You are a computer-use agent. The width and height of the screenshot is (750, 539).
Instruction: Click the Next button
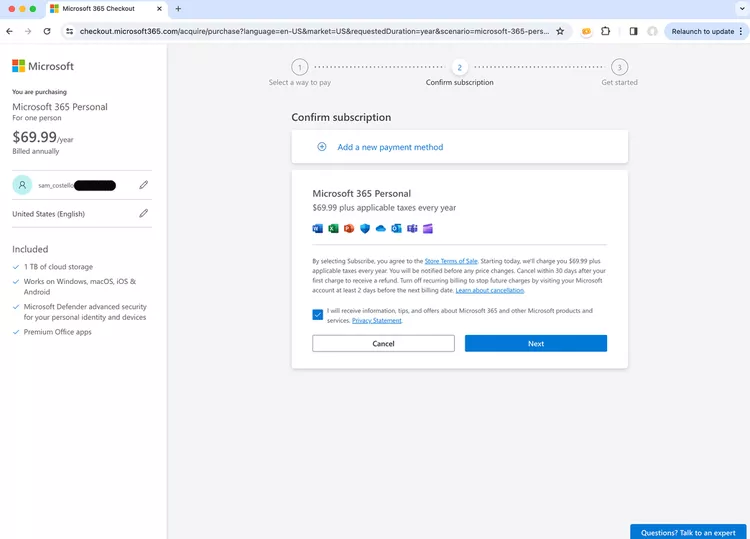click(536, 343)
